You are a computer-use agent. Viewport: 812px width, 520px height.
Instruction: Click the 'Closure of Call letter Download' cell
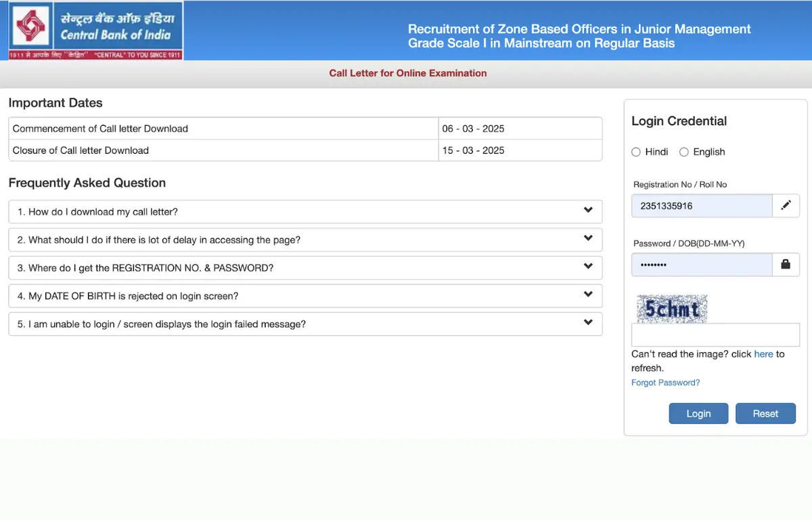[x=223, y=150]
